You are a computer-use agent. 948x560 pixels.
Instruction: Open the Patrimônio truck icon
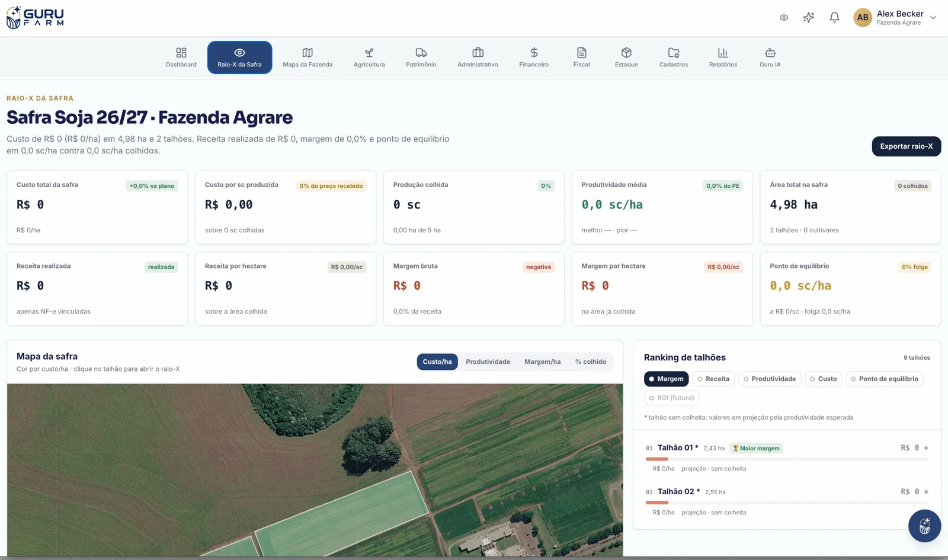(x=421, y=53)
